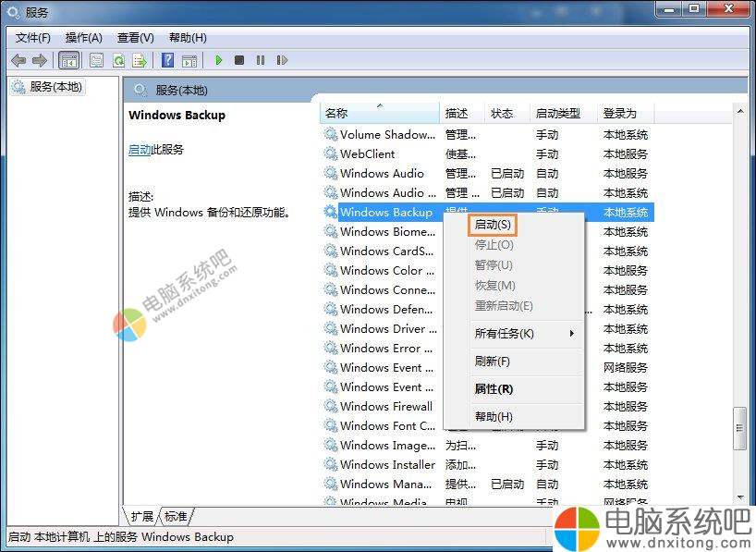This screenshot has height=552, width=756.
Task: Open the 文件(F) menu
Action: [33, 37]
